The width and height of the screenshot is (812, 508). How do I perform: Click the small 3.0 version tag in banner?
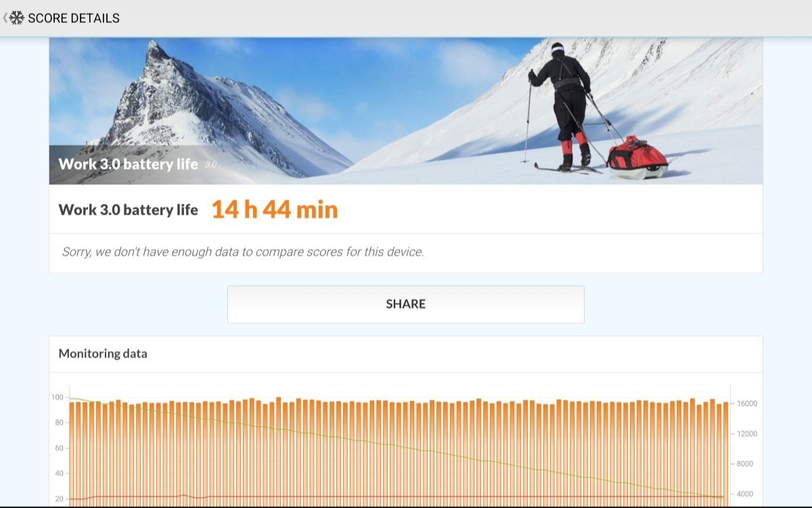(210, 165)
